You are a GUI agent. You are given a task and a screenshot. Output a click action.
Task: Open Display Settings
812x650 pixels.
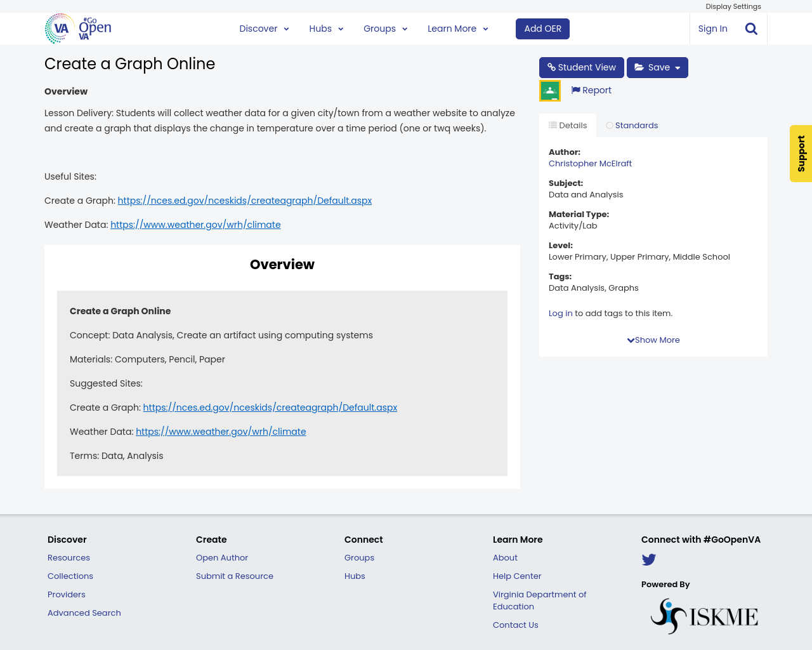coord(733,6)
